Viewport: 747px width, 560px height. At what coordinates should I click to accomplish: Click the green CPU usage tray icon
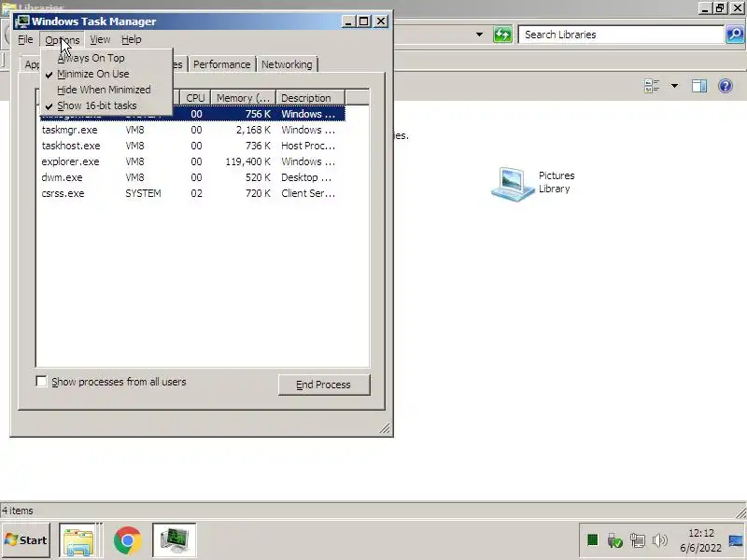click(592, 540)
